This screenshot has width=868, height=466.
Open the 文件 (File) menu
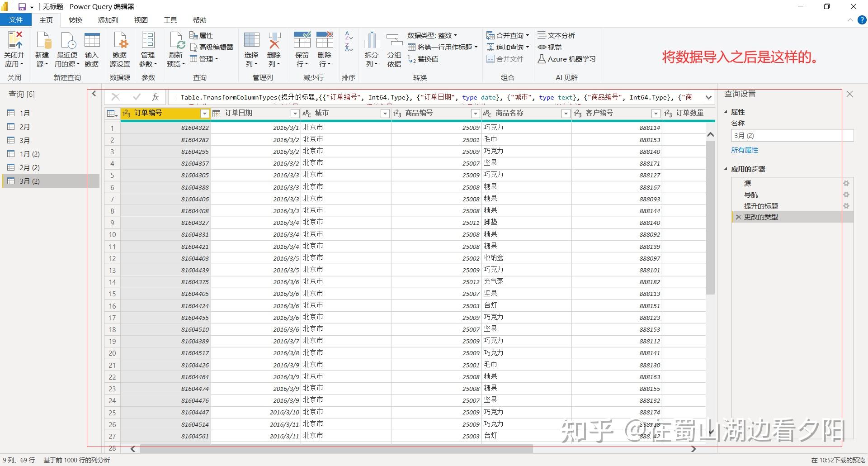point(16,20)
